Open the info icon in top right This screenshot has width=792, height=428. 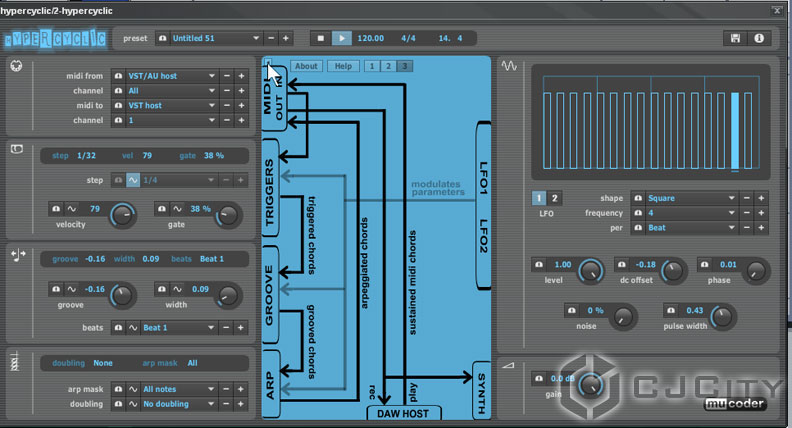click(x=759, y=38)
